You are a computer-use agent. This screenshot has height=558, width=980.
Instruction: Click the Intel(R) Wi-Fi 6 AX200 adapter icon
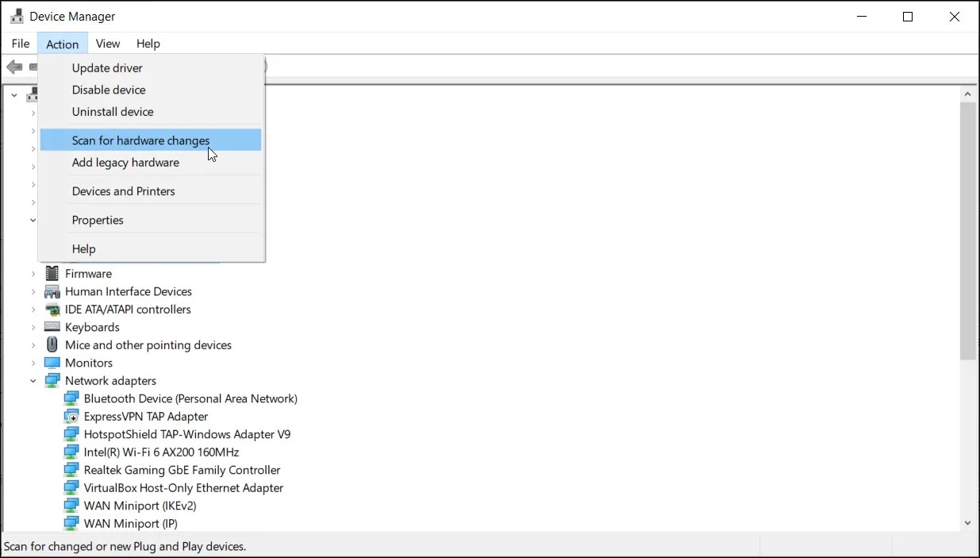(x=72, y=452)
